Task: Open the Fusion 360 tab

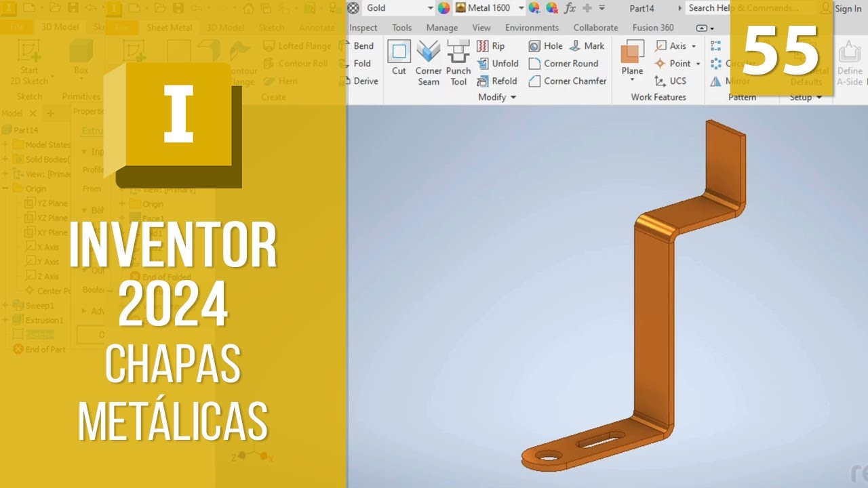Action: (x=653, y=28)
